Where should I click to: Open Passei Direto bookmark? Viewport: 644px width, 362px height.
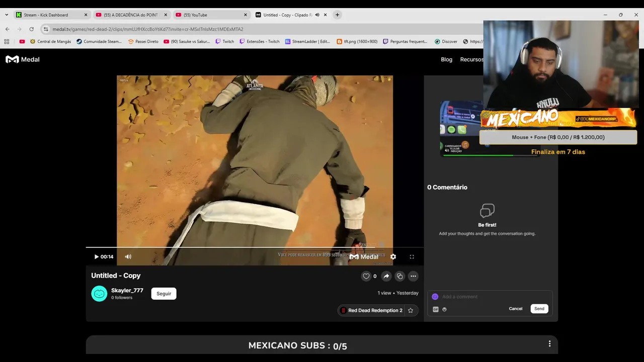tap(143, 42)
